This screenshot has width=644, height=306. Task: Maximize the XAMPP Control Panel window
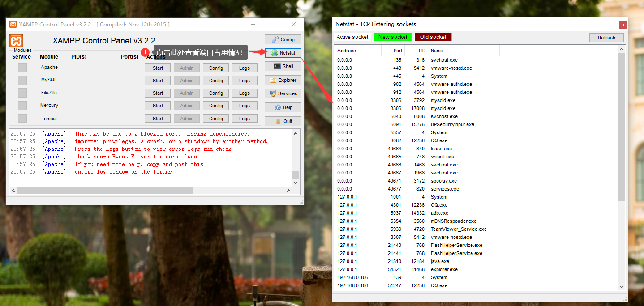(273, 24)
